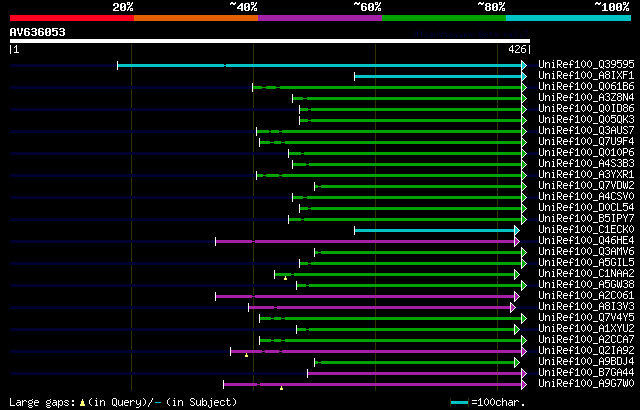Screen dimensions: 640x410
Task: Select the UniRef100_Q7U9F4 label
Action: point(586,142)
